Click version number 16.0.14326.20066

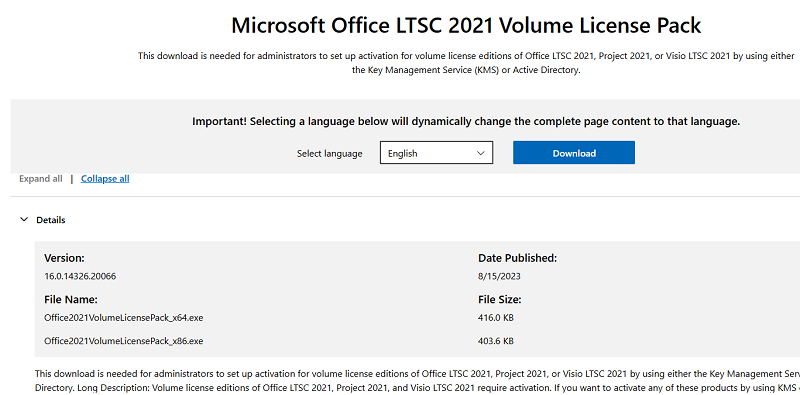tap(80, 276)
